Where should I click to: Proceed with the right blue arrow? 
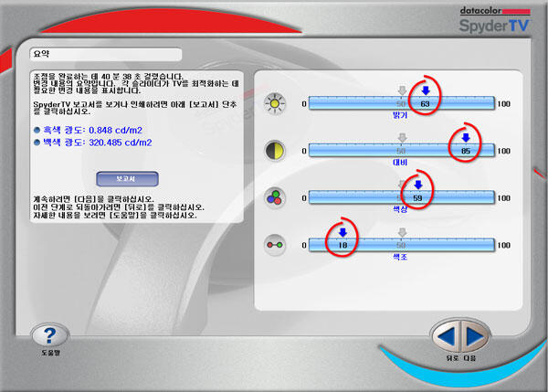point(475,336)
